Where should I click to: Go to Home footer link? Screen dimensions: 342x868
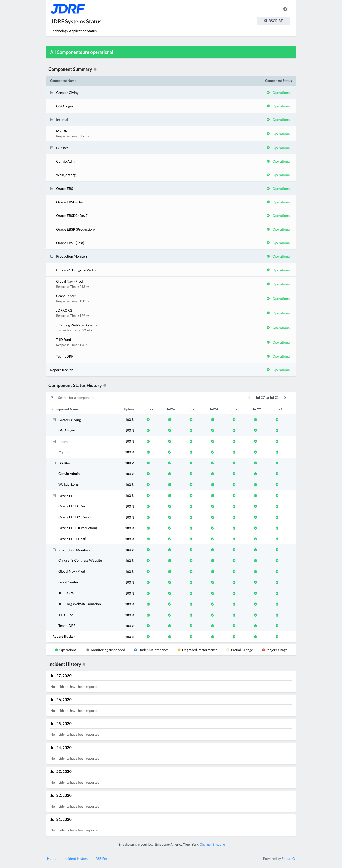coord(52,859)
